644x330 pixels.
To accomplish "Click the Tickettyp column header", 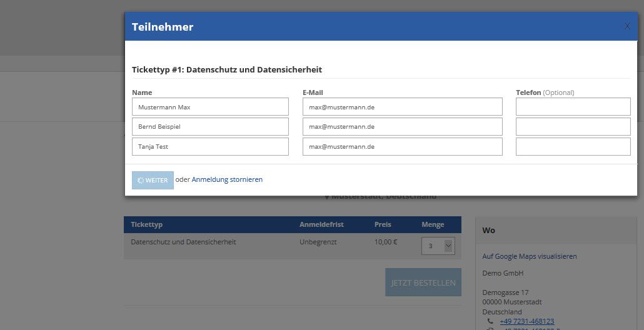I will click(x=147, y=224).
